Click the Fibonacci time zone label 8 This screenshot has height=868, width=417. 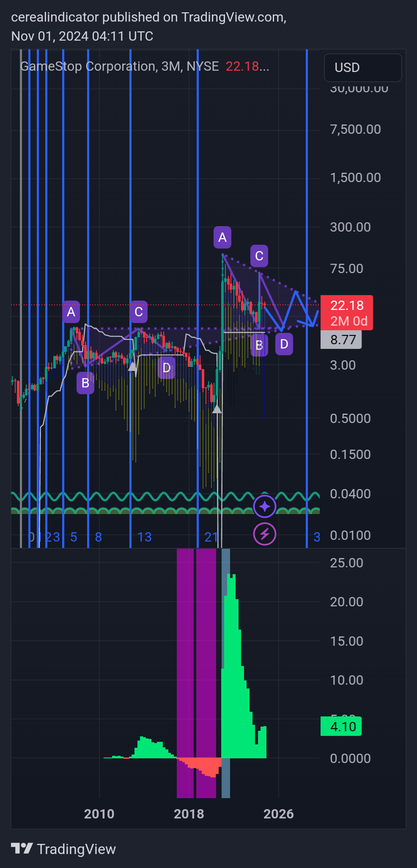[x=99, y=537]
